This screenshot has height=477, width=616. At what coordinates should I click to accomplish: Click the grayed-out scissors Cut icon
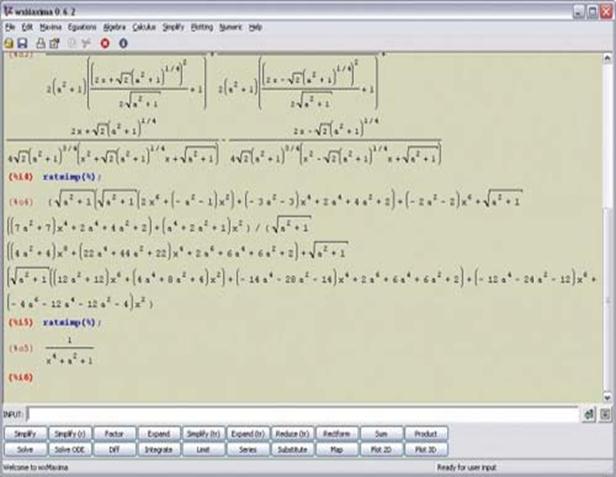[x=86, y=43]
